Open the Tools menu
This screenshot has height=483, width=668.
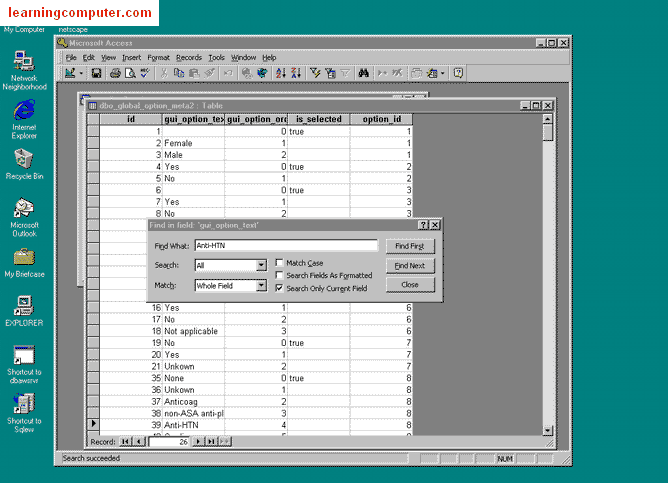coord(216,58)
